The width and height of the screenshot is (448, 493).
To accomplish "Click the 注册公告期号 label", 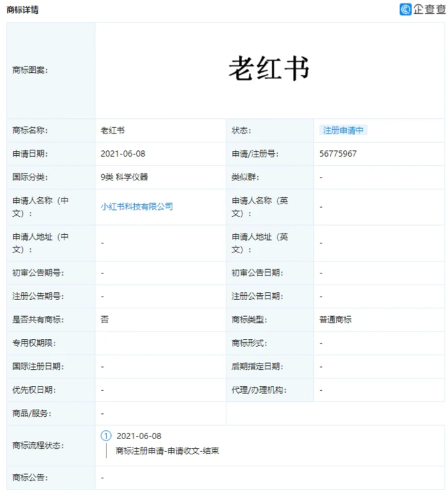I will pyautogui.click(x=38, y=296).
